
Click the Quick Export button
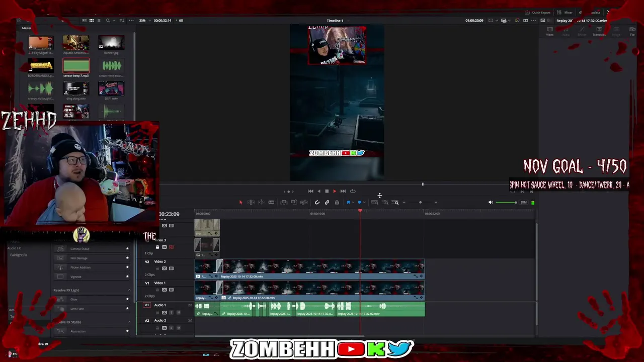[x=538, y=13]
